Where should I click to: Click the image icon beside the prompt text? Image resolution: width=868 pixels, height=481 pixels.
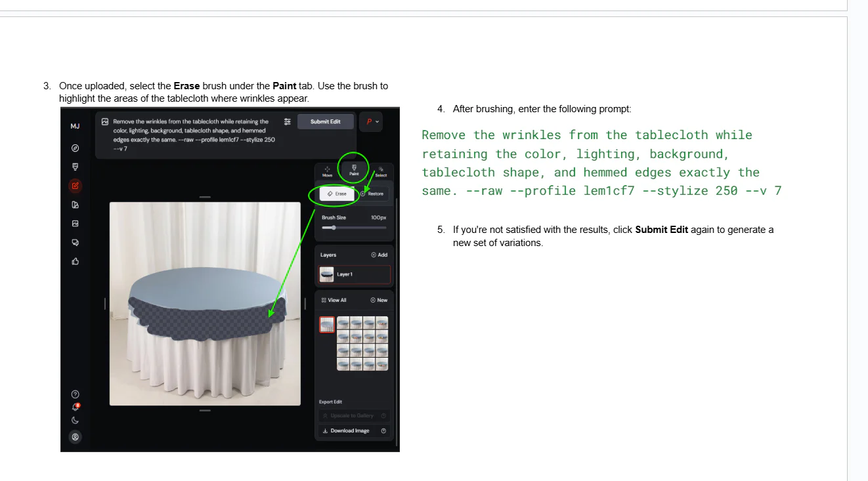pyautogui.click(x=104, y=121)
